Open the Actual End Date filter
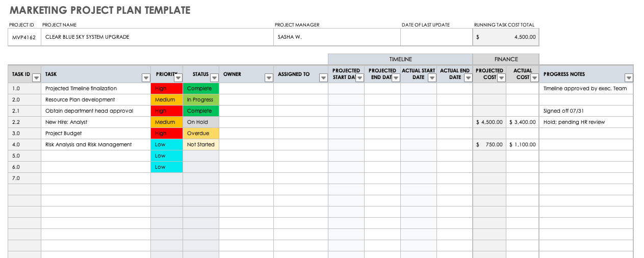 468,78
